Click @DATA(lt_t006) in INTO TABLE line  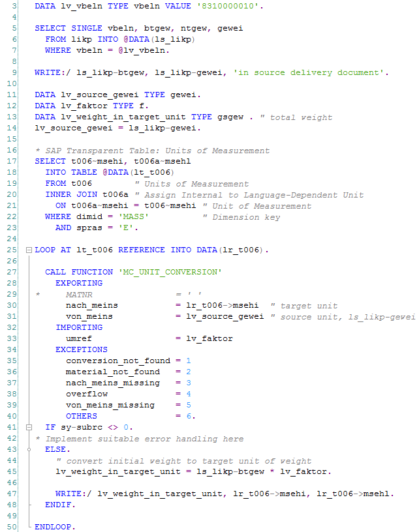pyautogui.click(x=138, y=172)
